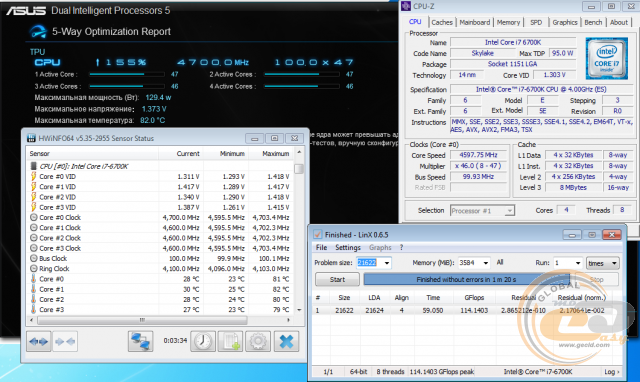The image size is (640, 382).
Task: Click HWiNFO shrink-layout arrows icon
Action: [x=65, y=341]
